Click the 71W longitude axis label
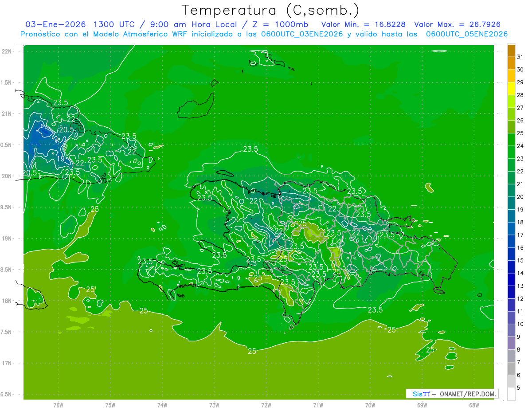Viewport: 532px width, 411px height. click(318, 405)
